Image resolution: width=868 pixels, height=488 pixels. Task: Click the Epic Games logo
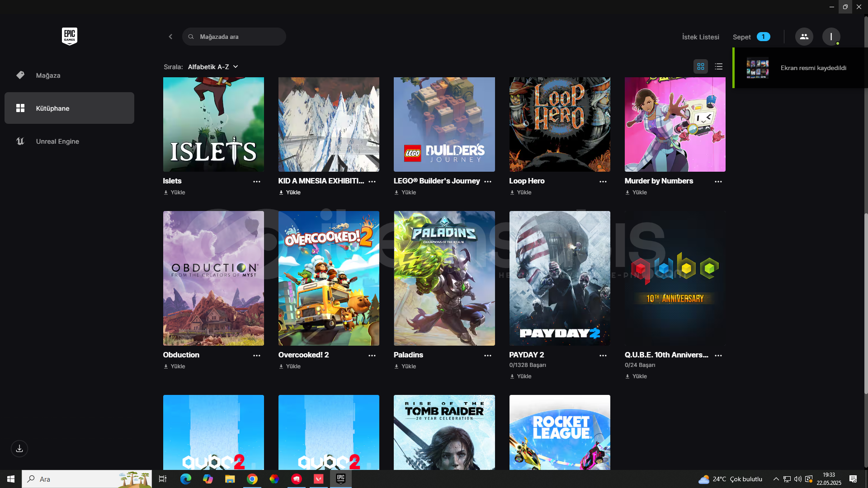[70, 36]
